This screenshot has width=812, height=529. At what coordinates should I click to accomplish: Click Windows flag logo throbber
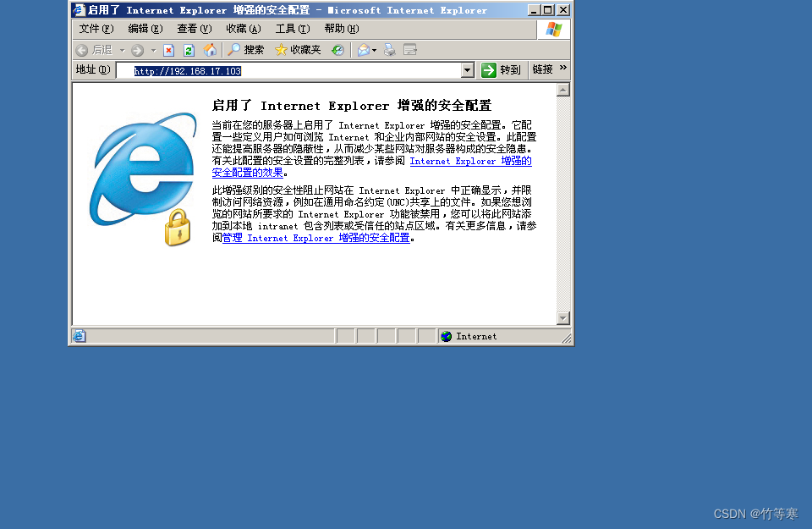pyautogui.click(x=553, y=29)
